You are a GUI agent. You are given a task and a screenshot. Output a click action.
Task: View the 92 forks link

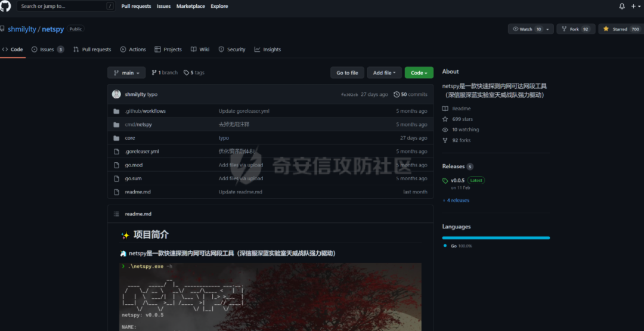(457, 140)
